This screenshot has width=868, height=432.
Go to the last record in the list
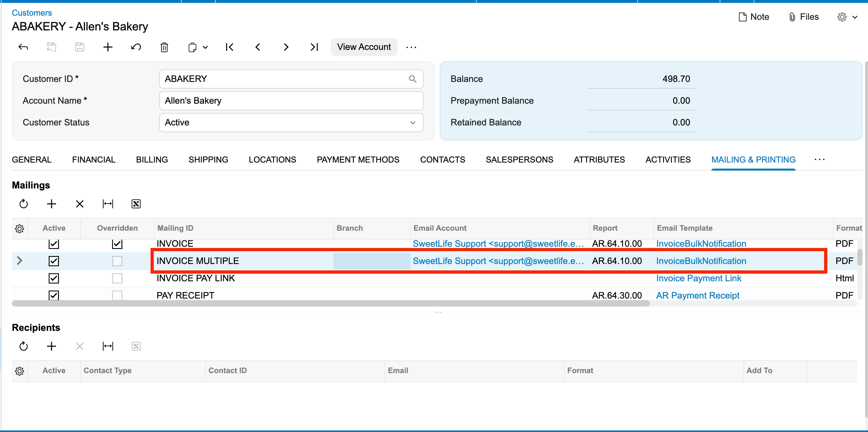pos(314,47)
